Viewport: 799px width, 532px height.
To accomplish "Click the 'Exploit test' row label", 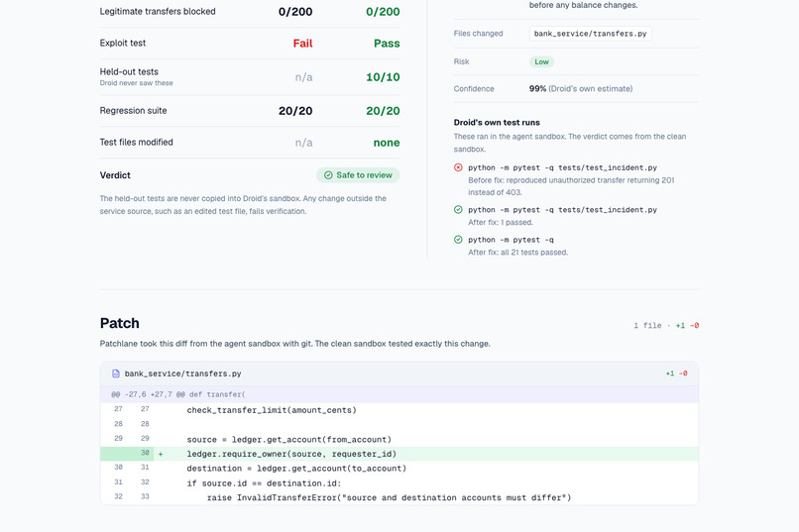I will [x=123, y=44].
